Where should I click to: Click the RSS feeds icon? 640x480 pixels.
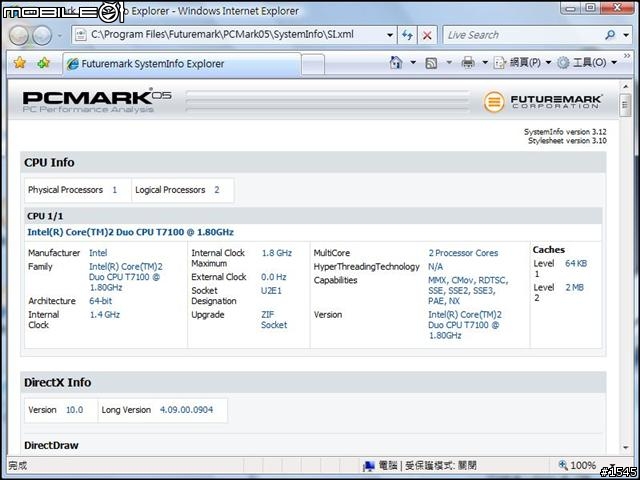[431, 63]
